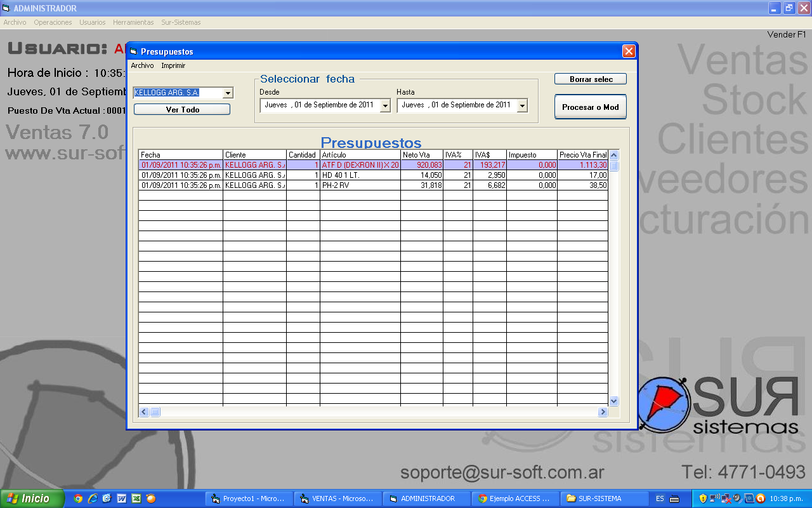Launch Google Chrome from quick launch
812x508 pixels.
click(x=78, y=498)
